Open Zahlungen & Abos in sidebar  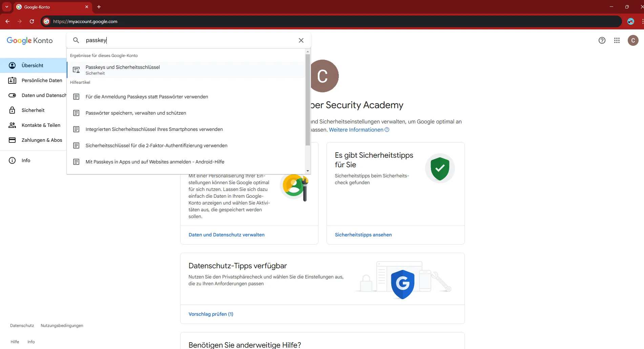coord(33,140)
